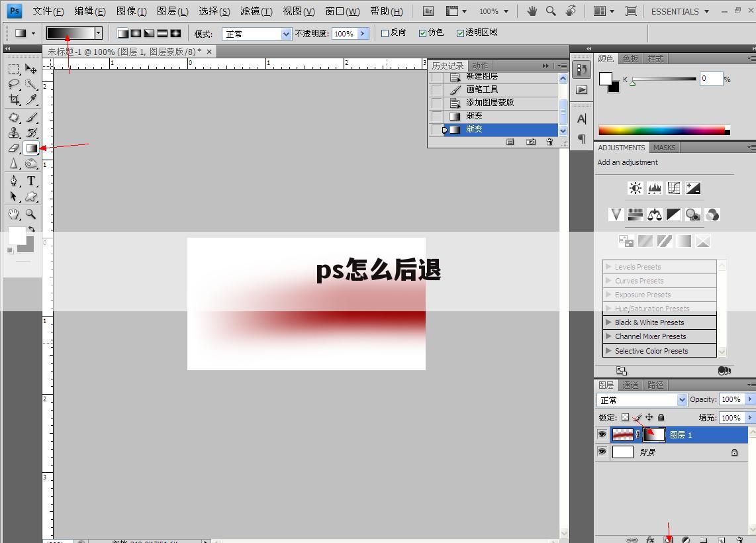Select the Zoom tool in toolbox
This screenshot has height=543, width=756.
coord(31,214)
